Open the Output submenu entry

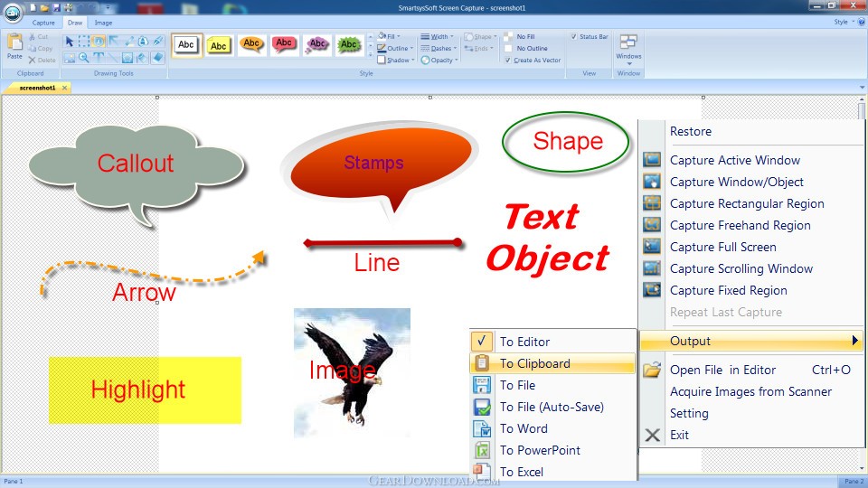pyautogui.click(x=751, y=342)
